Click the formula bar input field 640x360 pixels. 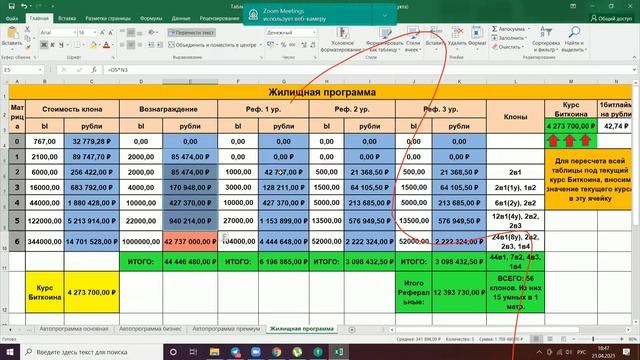[367, 70]
